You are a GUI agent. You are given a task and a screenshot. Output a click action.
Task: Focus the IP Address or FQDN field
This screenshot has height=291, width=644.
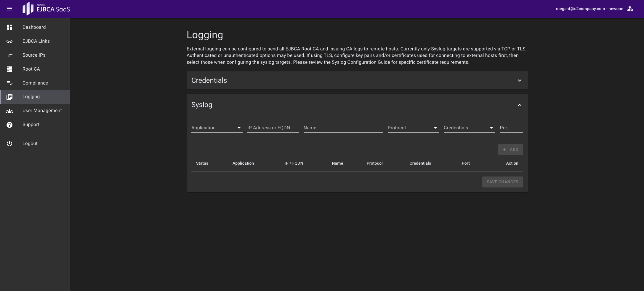coord(273,128)
